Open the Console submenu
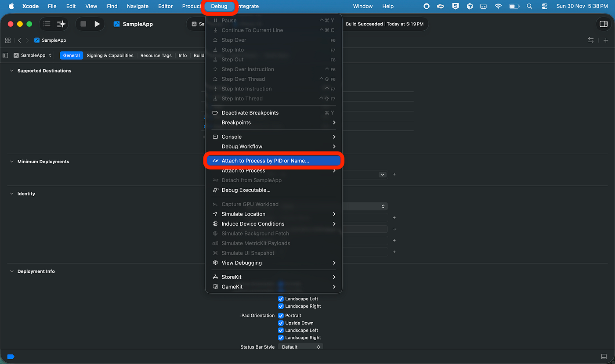The image size is (615, 364). coord(274,137)
